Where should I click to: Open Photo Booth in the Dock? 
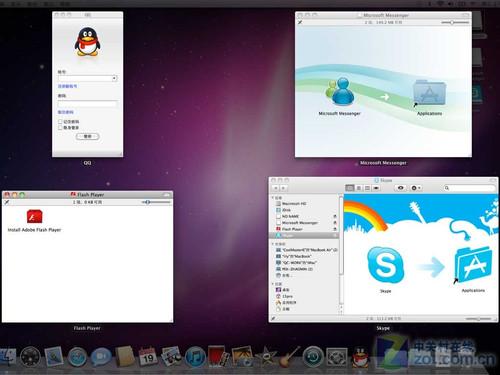[218, 356]
